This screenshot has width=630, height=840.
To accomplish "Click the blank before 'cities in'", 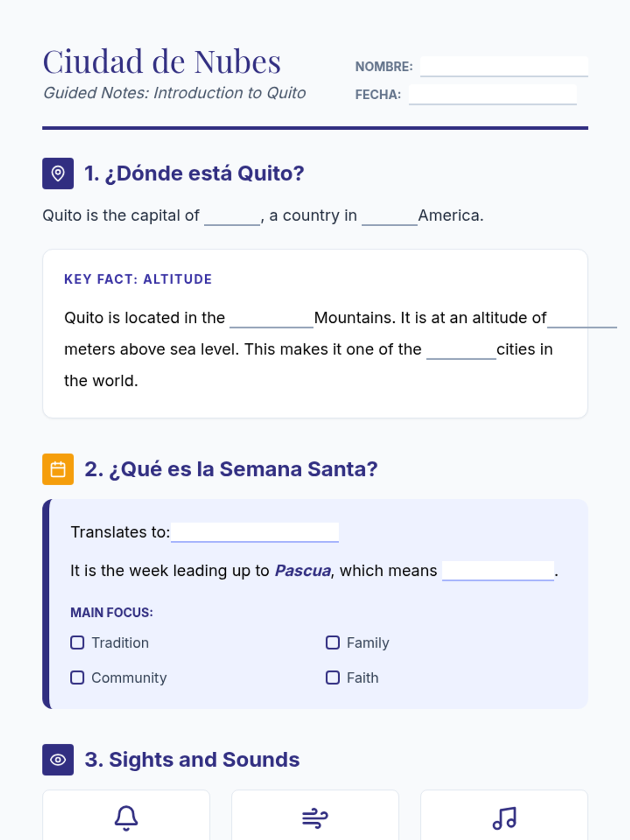I will (x=461, y=350).
